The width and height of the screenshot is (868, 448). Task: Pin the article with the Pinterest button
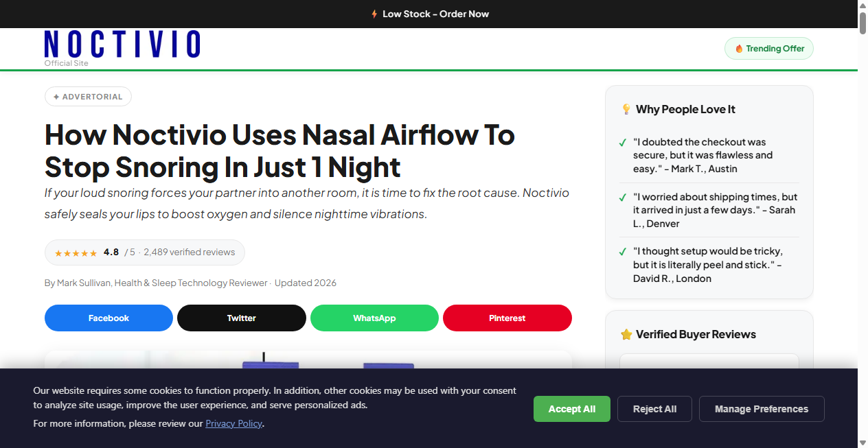click(x=507, y=318)
